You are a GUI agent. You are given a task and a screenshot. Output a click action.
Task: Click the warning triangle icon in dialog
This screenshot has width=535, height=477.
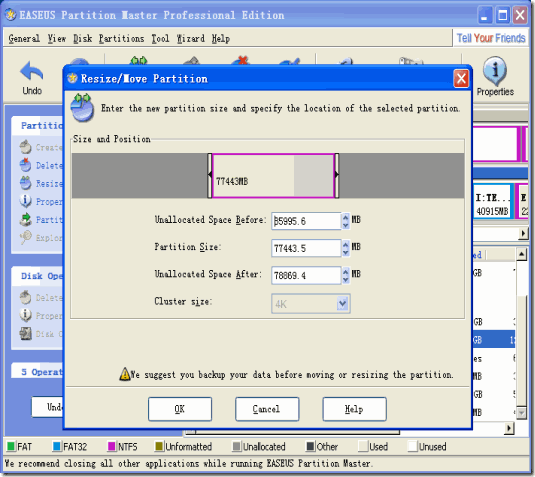point(125,374)
